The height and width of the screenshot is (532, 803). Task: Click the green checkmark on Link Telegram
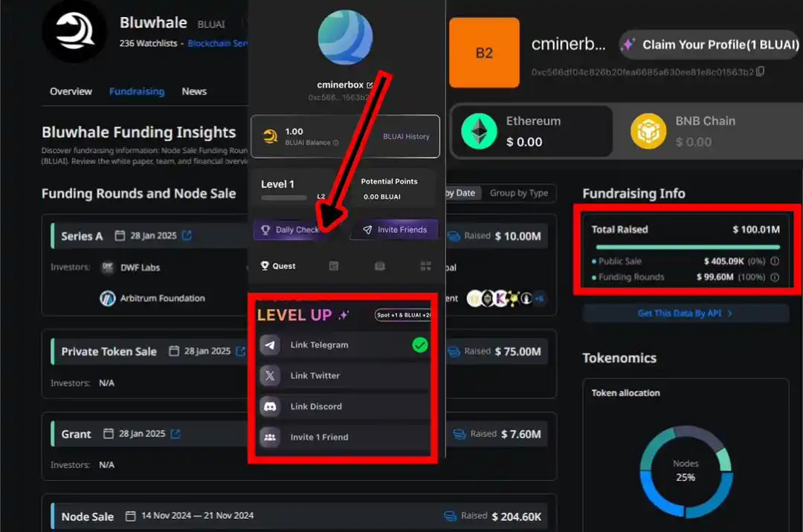(x=420, y=346)
